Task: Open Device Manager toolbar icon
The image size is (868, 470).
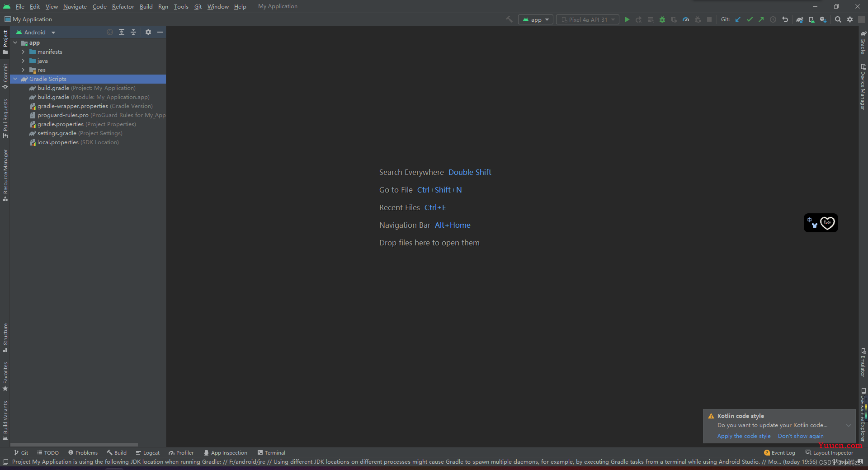Action: [x=811, y=19]
